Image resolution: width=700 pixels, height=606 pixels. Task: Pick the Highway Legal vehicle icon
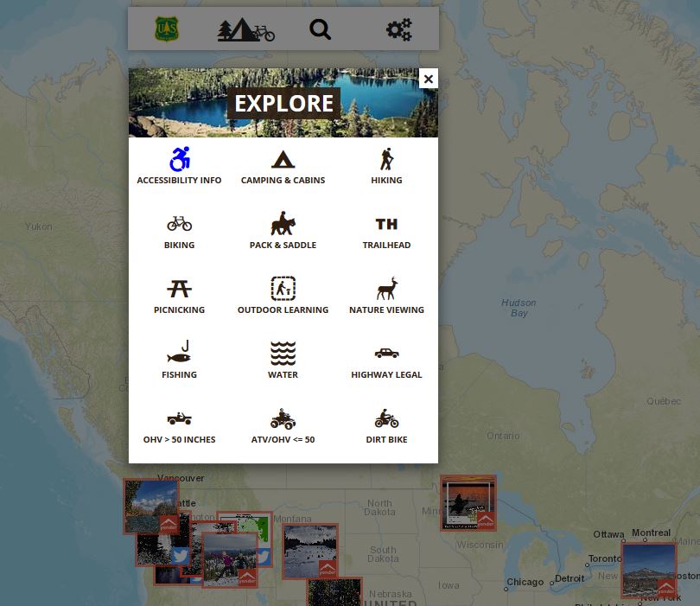pyautogui.click(x=386, y=354)
